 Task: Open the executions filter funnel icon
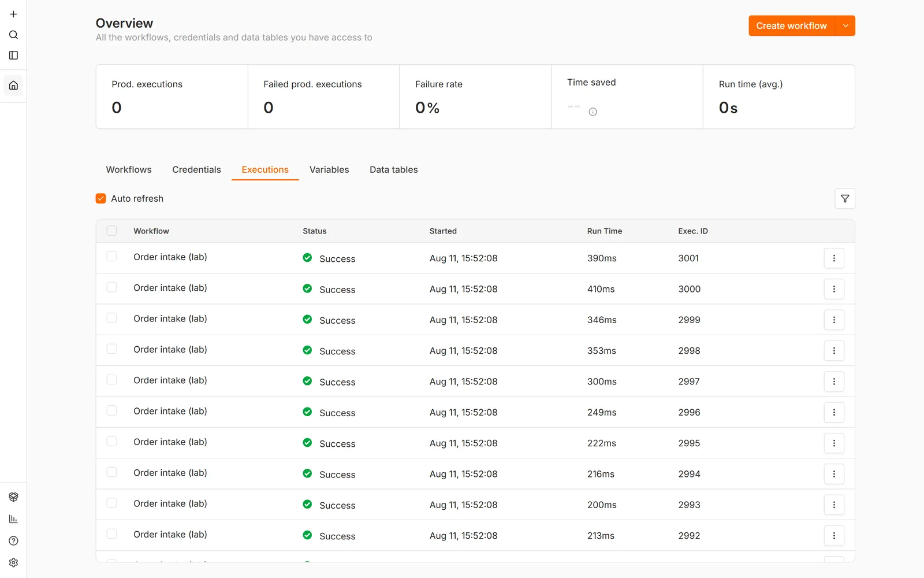click(845, 199)
